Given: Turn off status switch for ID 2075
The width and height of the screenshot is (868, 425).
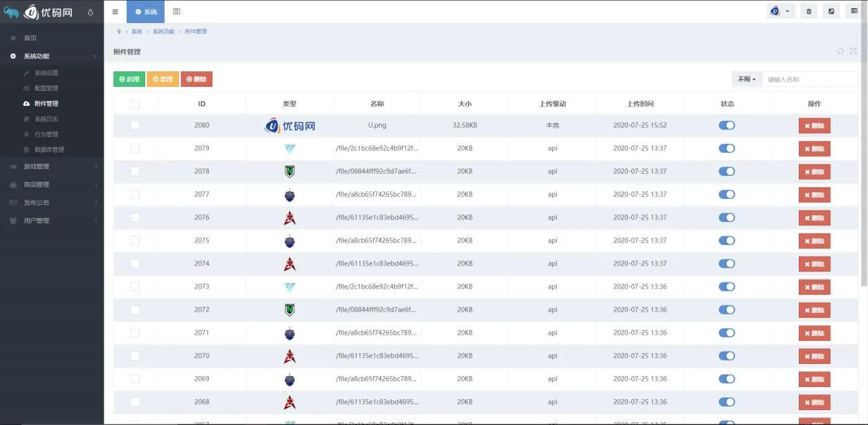Looking at the screenshot, I should click(726, 241).
